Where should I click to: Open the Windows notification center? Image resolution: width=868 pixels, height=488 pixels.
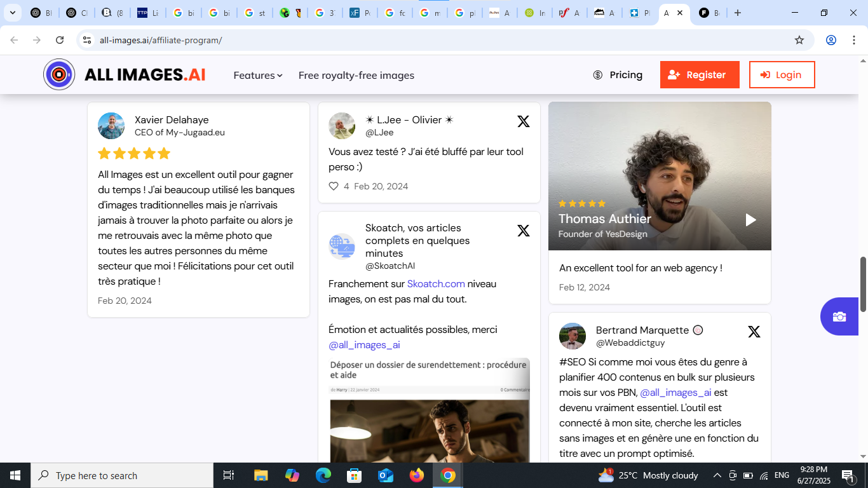click(848, 475)
